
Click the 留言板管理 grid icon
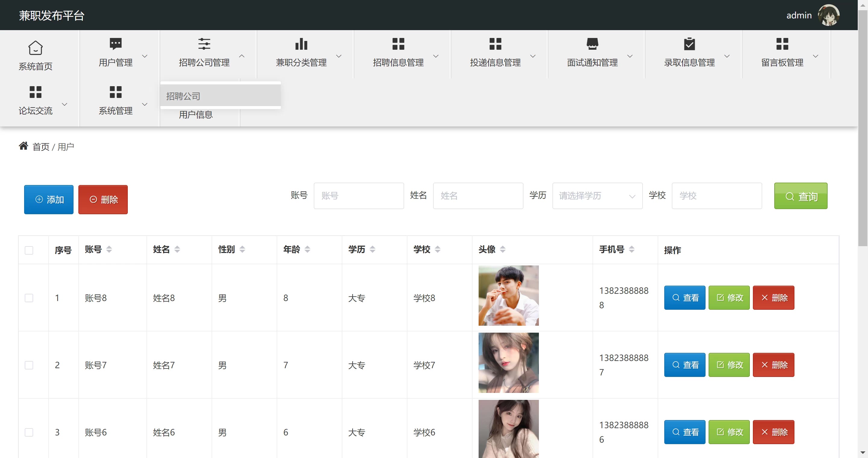[782, 44]
